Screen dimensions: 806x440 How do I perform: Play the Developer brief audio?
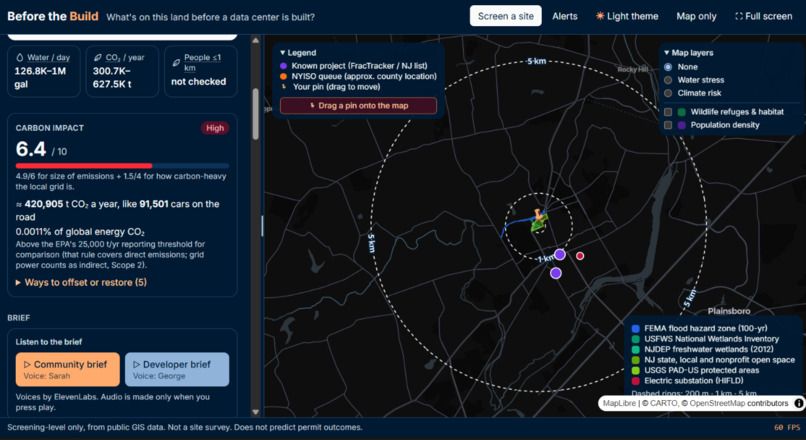pos(177,369)
